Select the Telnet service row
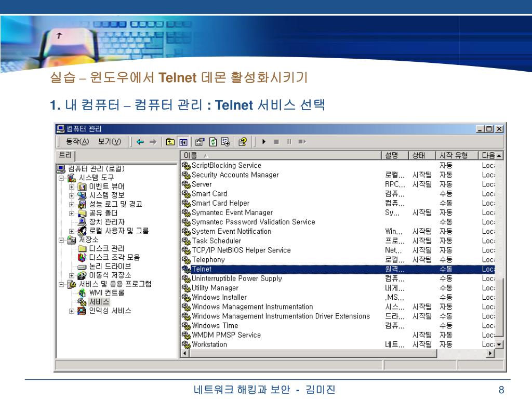532x399 pixels. [x=338, y=269]
